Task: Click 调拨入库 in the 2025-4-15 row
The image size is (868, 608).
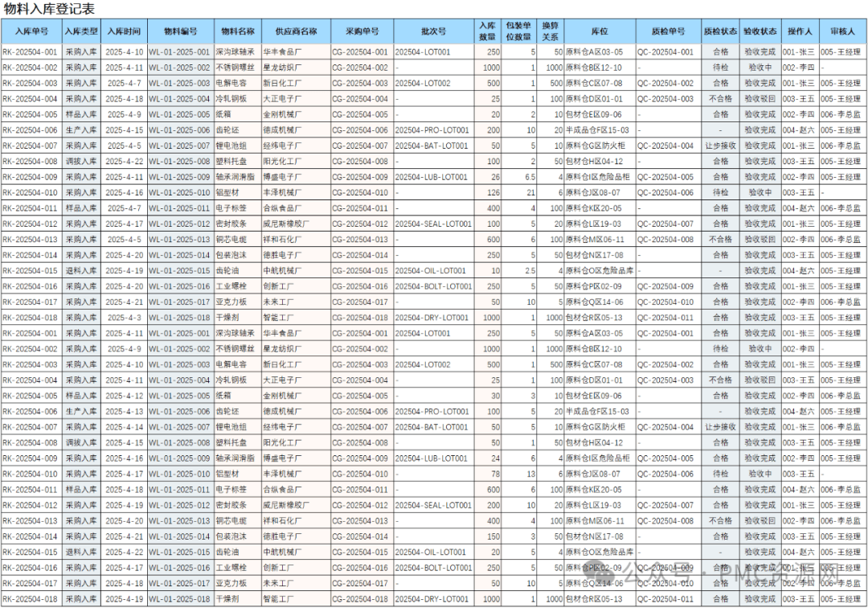Action: click(x=81, y=443)
